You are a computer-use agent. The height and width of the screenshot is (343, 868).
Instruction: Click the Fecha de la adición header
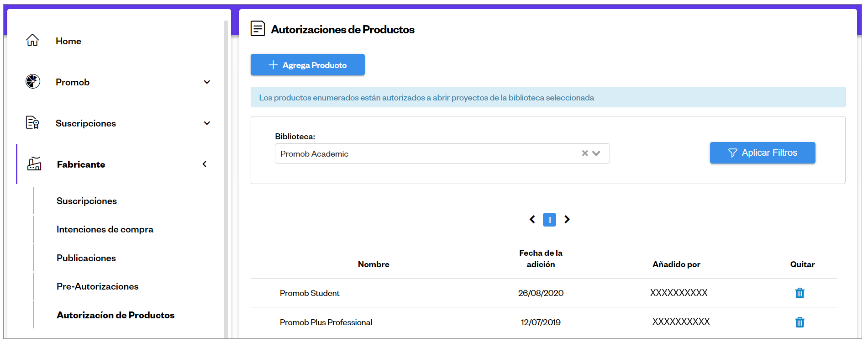click(x=541, y=259)
